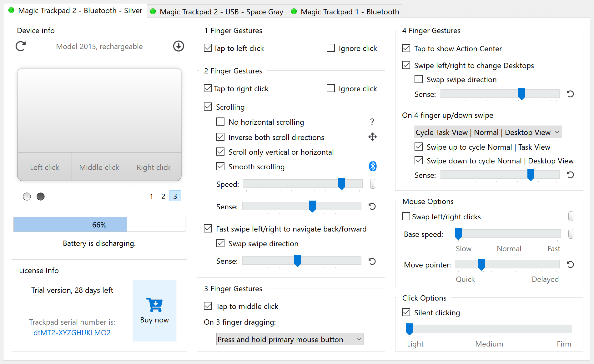Click the fast swipe Sense slider handle

point(297,261)
